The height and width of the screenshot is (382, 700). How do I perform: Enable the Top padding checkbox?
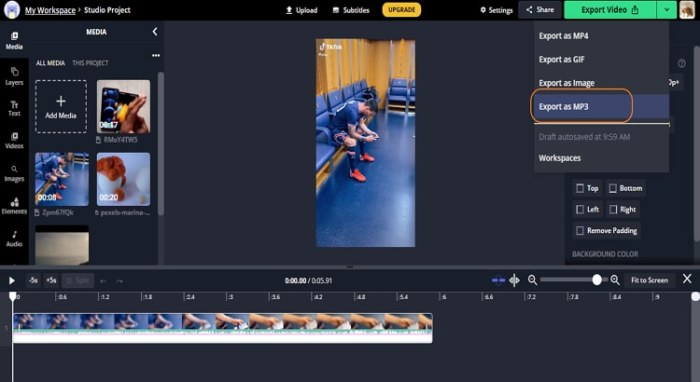click(580, 188)
